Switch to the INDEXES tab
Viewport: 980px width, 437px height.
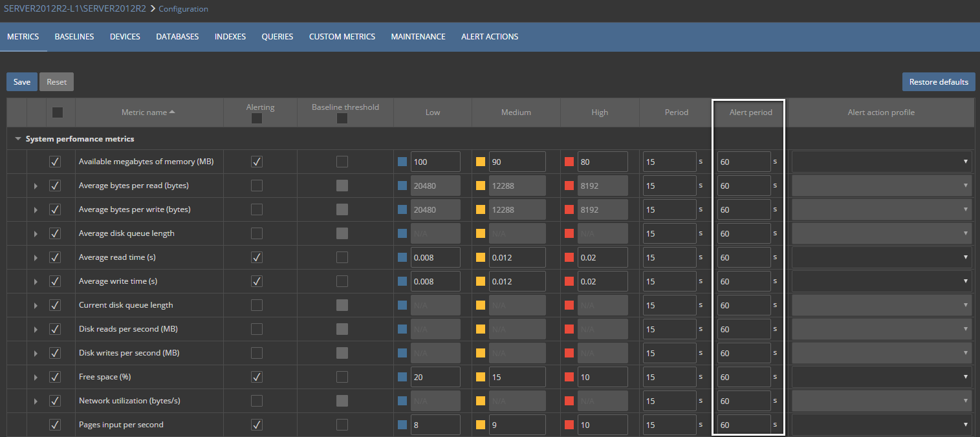[230, 37]
